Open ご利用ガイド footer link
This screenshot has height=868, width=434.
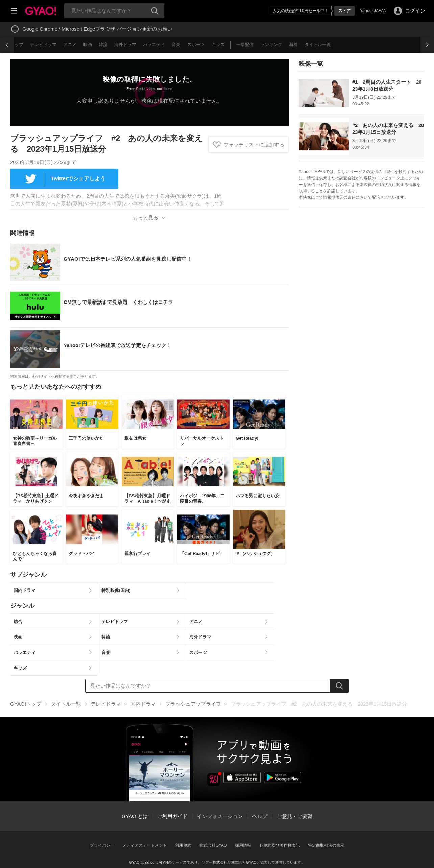172,816
